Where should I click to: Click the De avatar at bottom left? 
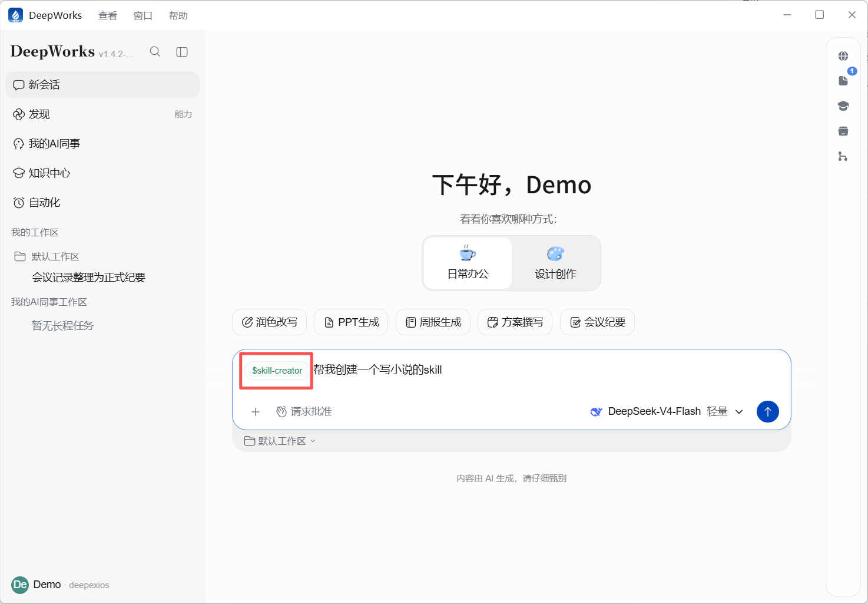click(20, 585)
